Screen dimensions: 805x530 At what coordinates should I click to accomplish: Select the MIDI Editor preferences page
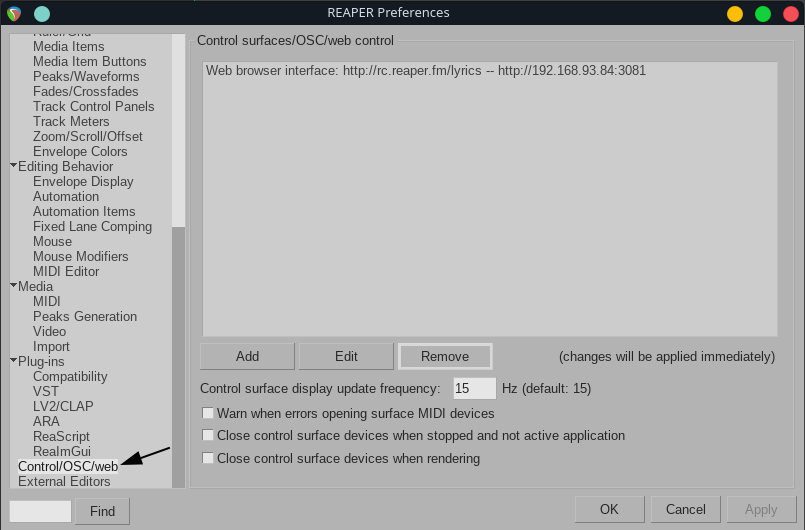pyautogui.click(x=66, y=271)
